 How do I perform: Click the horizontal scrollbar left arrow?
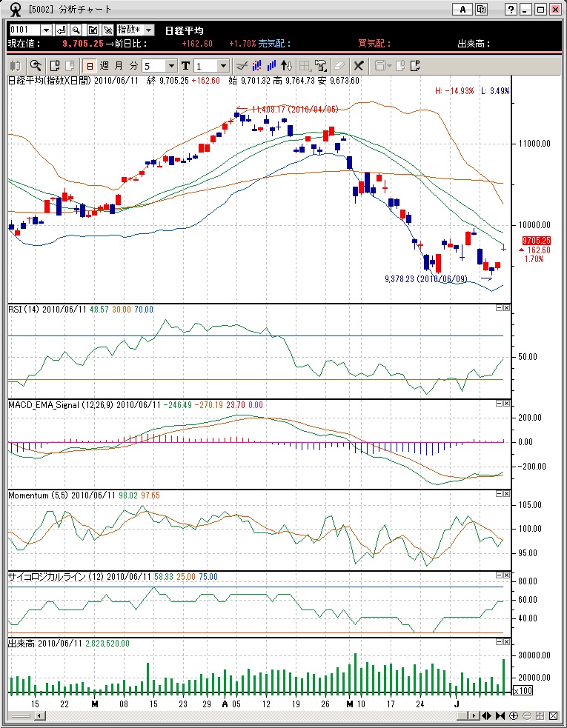[x=39, y=715]
